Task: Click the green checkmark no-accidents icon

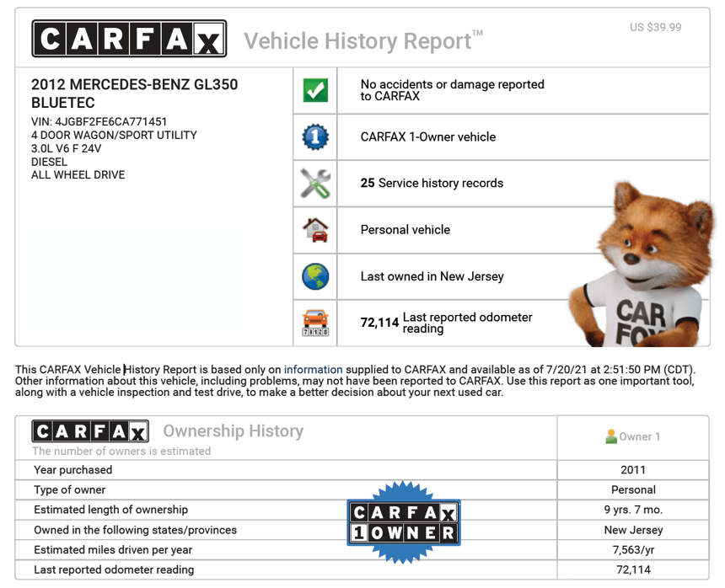Action: coord(315,91)
